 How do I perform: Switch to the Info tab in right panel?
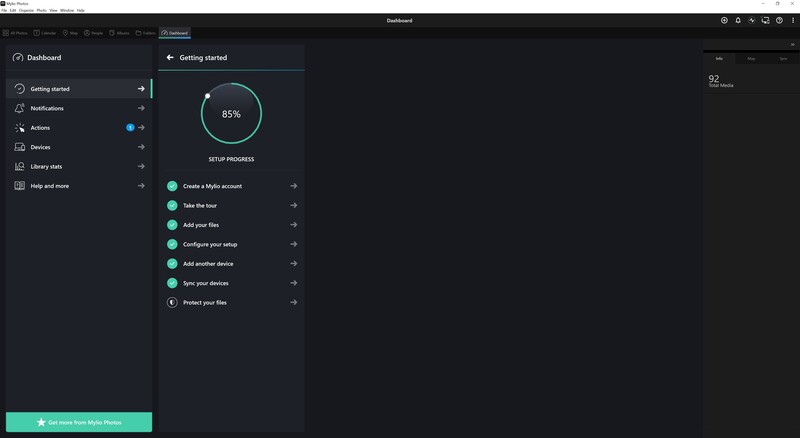[x=719, y=59]
